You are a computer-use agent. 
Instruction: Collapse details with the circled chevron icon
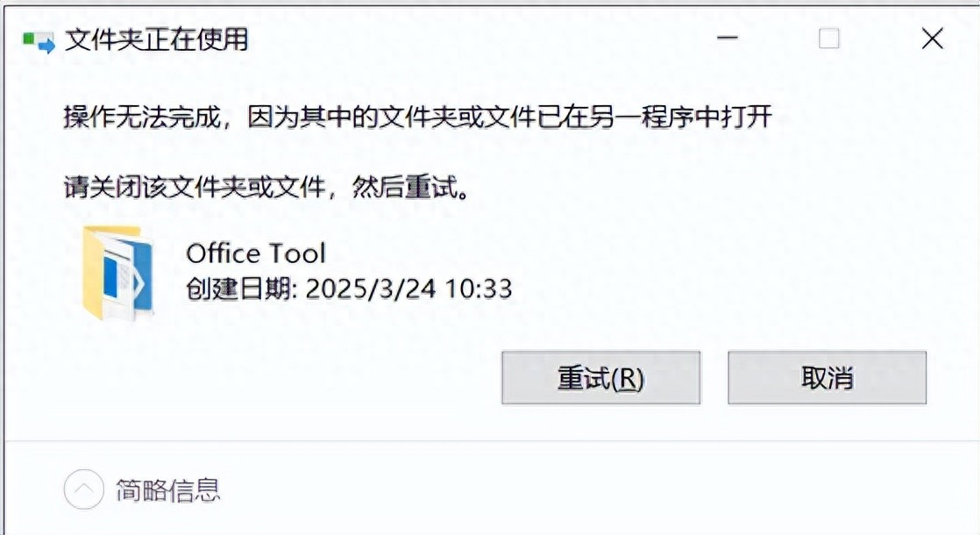tap(84, 489)
